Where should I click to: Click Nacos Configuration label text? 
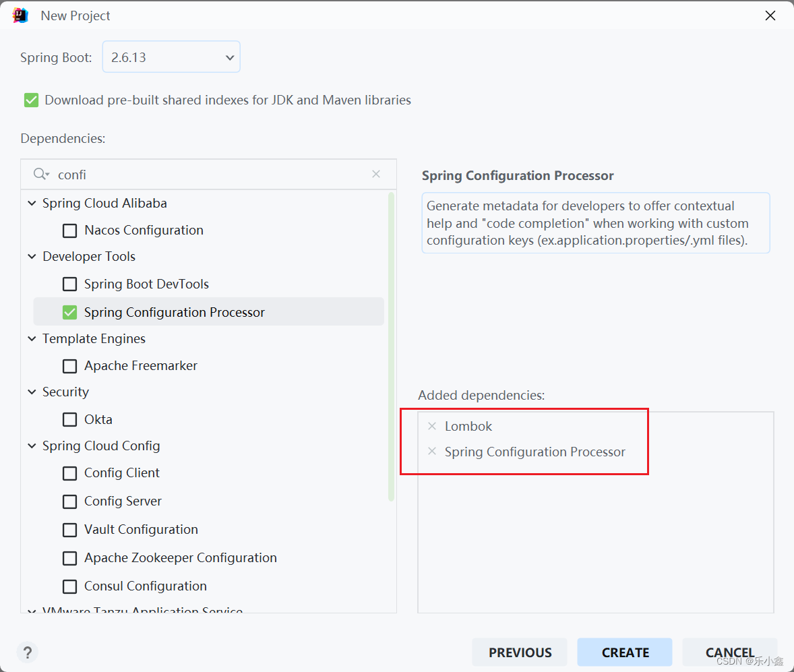click(144, 231)
